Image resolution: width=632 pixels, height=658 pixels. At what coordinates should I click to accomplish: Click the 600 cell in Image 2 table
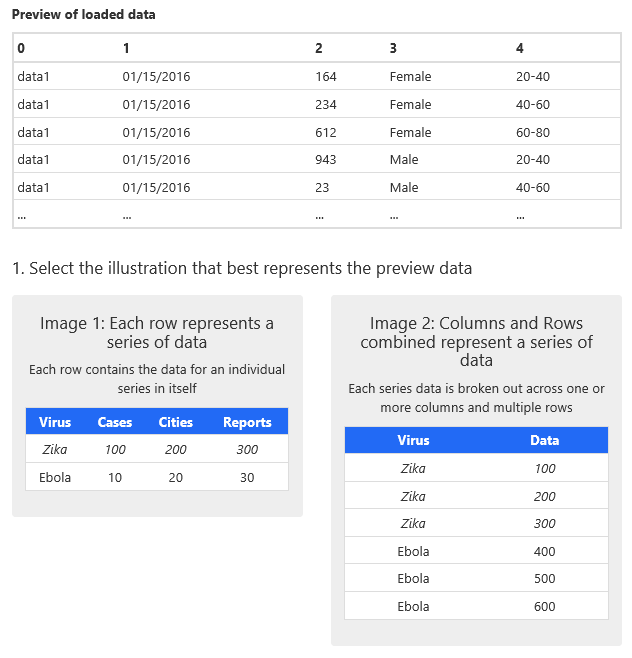[545, 606]
